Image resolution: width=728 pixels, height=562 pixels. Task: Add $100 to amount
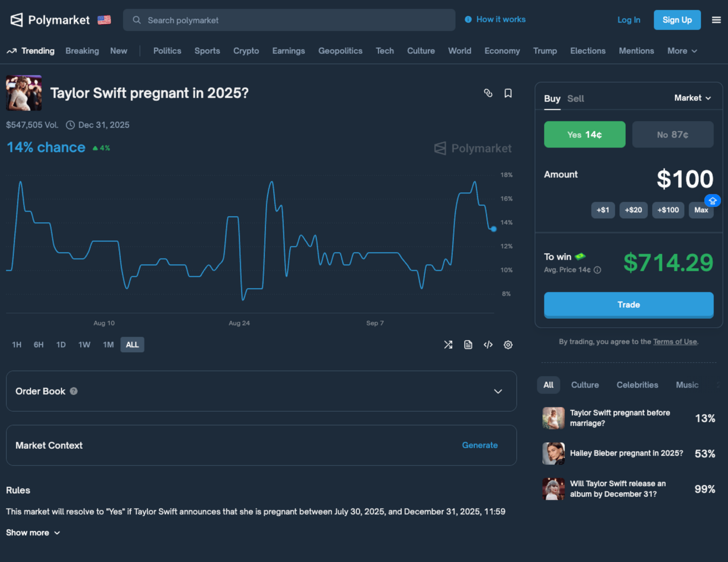coord(668,210)
